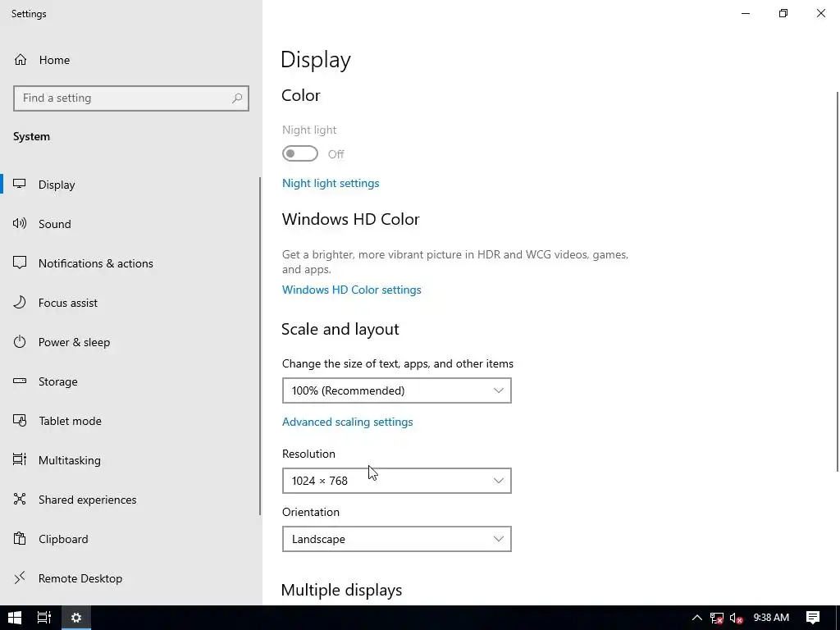The image size is (840, 630).
Task: Click the Shared experiences icon
Action: point(20,500)
